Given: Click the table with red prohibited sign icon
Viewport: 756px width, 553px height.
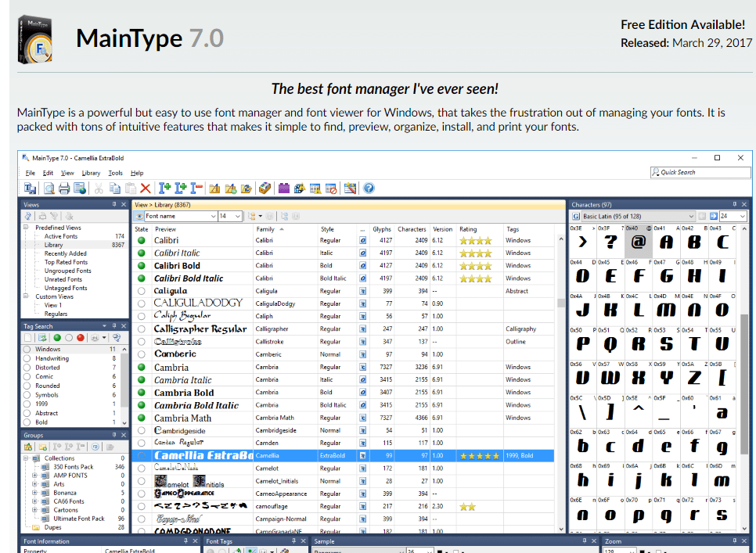Looking at the screenshot, I should pos(331,189).
